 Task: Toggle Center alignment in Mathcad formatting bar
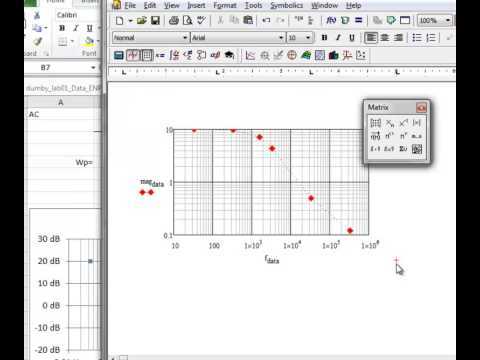coord(385,38)
